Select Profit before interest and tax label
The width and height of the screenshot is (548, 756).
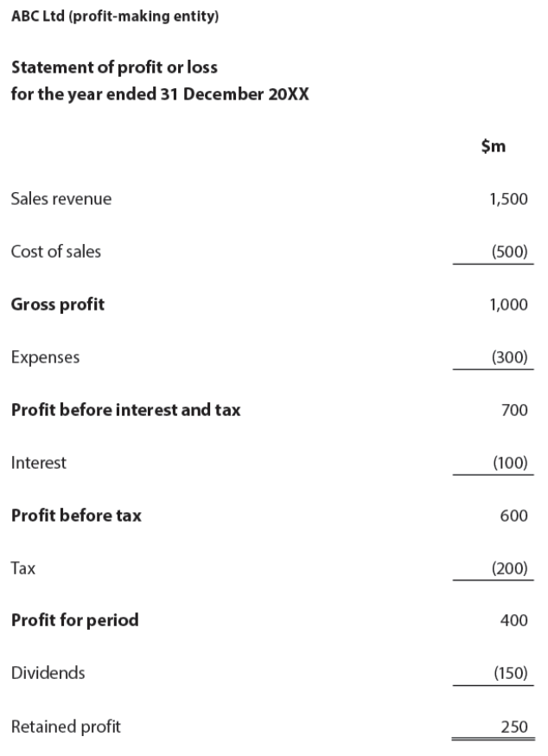126,410
